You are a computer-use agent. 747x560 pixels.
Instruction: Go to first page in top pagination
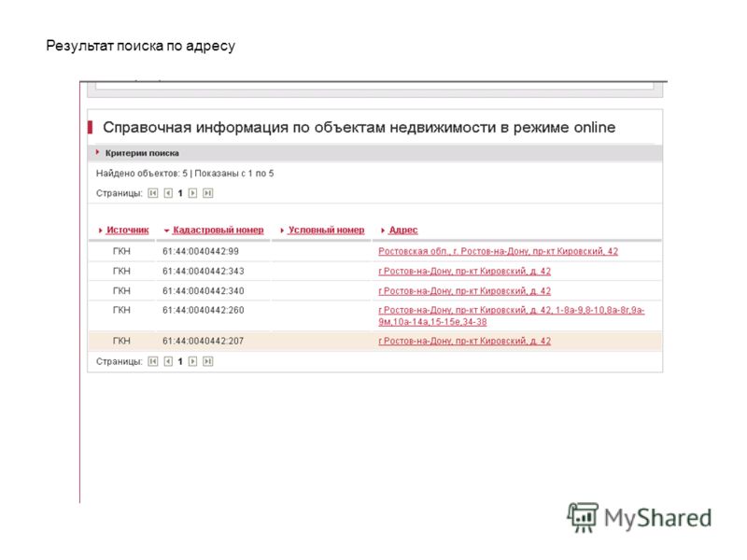152,193
